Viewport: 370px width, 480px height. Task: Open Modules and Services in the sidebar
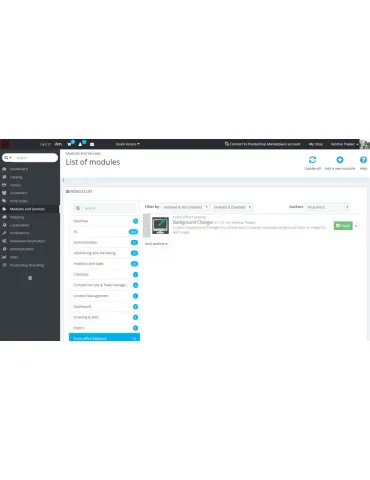(27, 209)
